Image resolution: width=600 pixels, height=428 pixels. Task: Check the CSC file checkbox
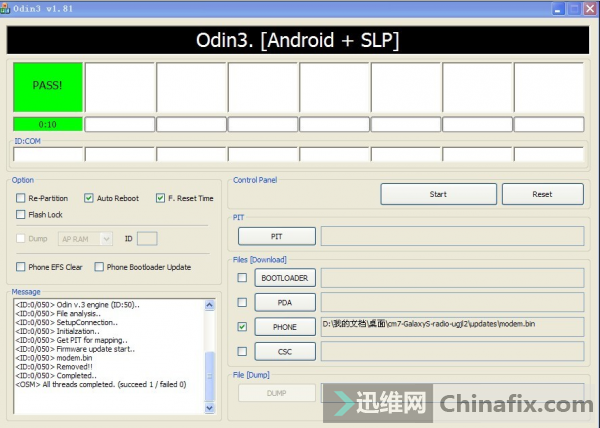click(x=242, y=351)
